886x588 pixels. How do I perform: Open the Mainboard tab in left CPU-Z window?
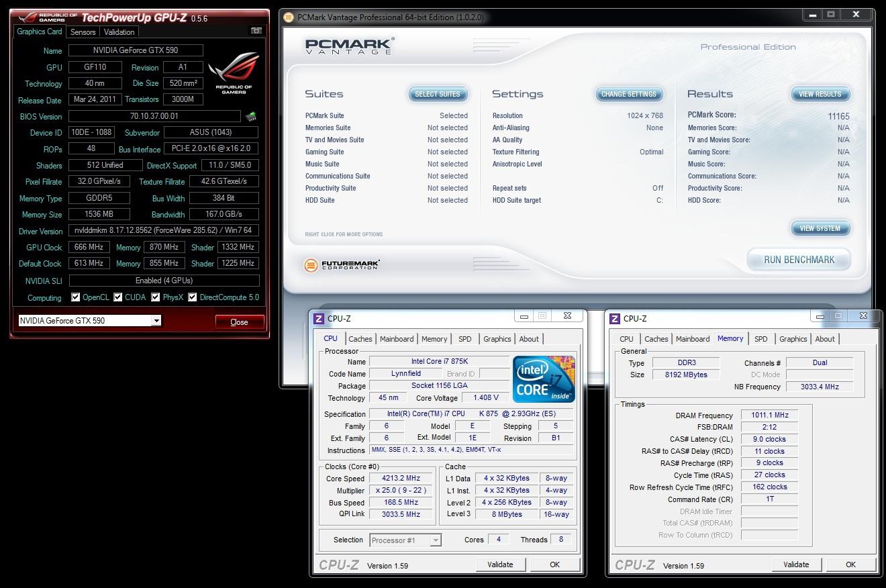(397, 339)
